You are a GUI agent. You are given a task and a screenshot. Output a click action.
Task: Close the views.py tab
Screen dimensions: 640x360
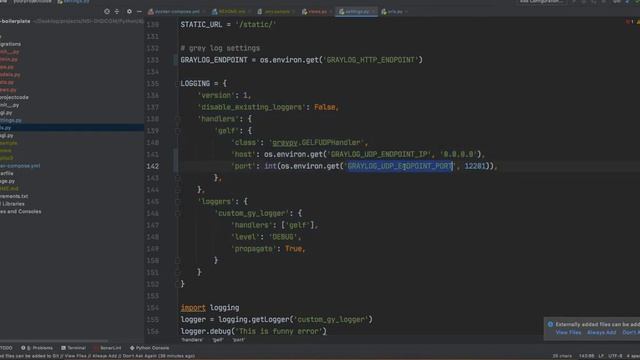coord(330,12)
